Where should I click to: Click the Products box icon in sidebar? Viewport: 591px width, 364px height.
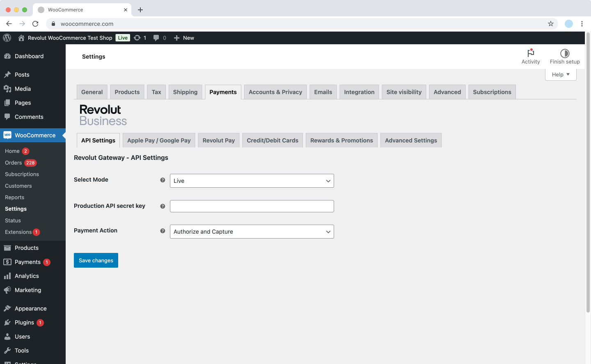(x=7, y=248)
